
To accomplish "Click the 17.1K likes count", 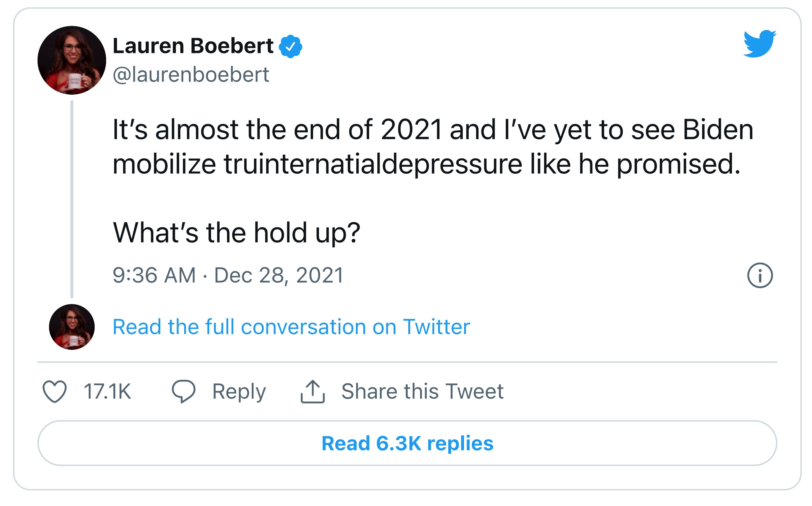I will coord(107,391).
